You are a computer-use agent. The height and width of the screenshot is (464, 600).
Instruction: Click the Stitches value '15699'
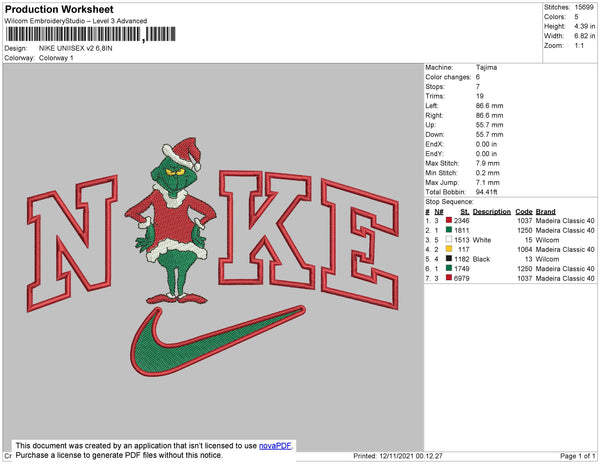584,7
